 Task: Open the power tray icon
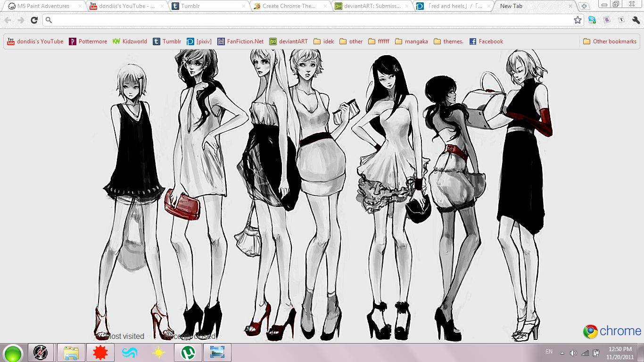pyautogui.click(x=596, y=353)
